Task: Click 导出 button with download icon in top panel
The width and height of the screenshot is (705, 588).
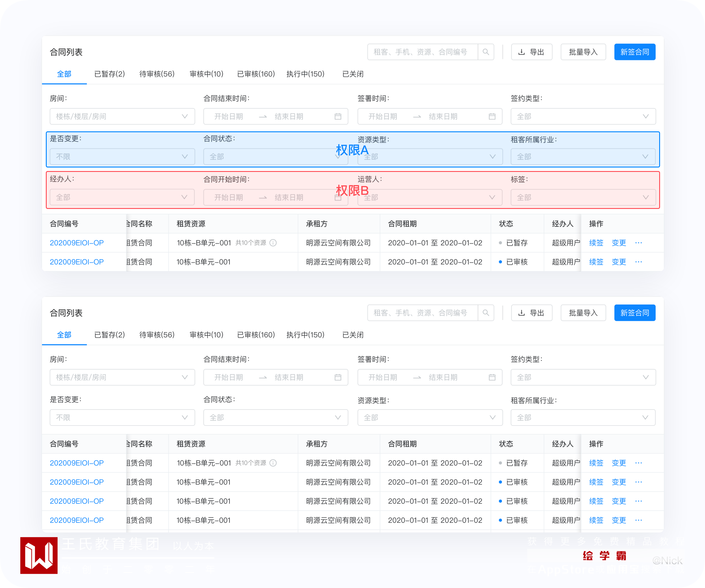Action: 531,52
